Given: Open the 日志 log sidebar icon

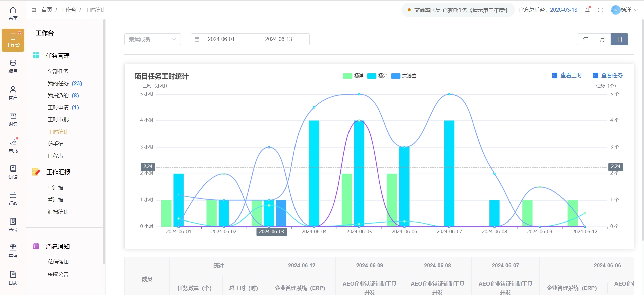Looking at the screenshot, I should (13, 278).
